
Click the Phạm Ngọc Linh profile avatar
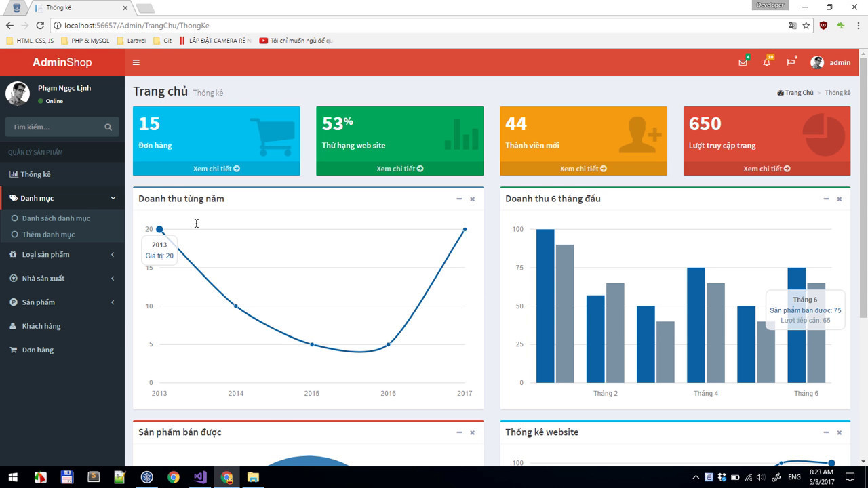coord(18,94)
